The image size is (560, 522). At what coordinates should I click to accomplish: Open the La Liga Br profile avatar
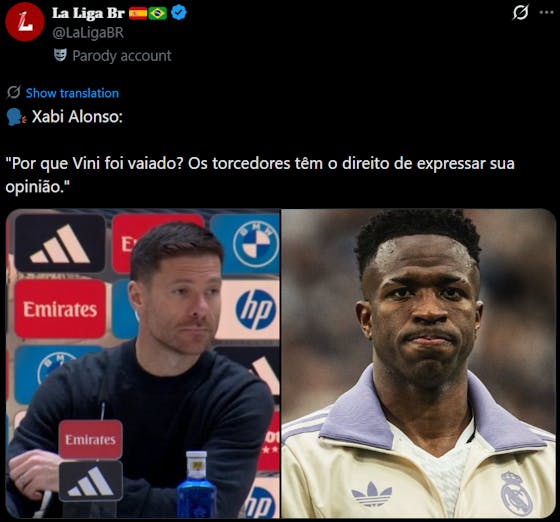click(25, 22)
